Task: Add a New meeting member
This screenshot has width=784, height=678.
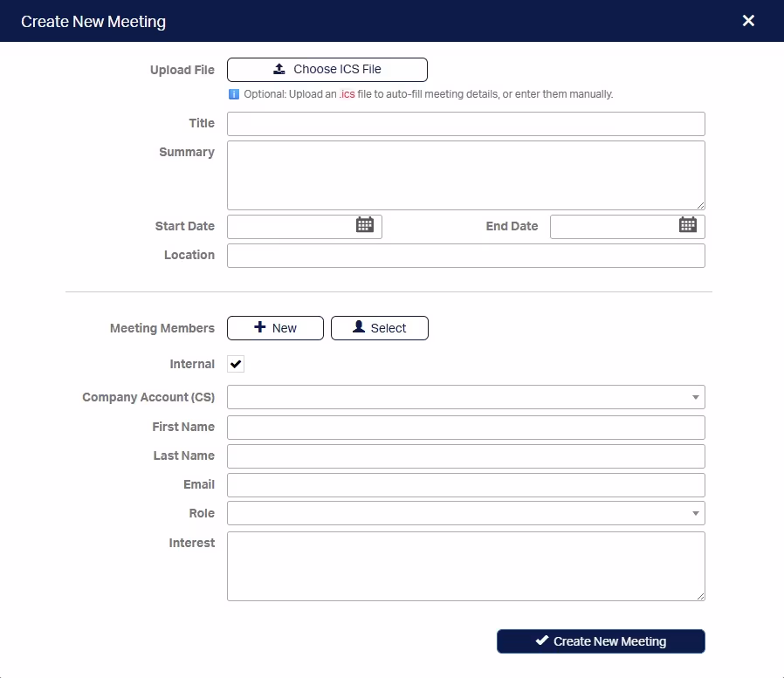Action: tap(275, 328)
